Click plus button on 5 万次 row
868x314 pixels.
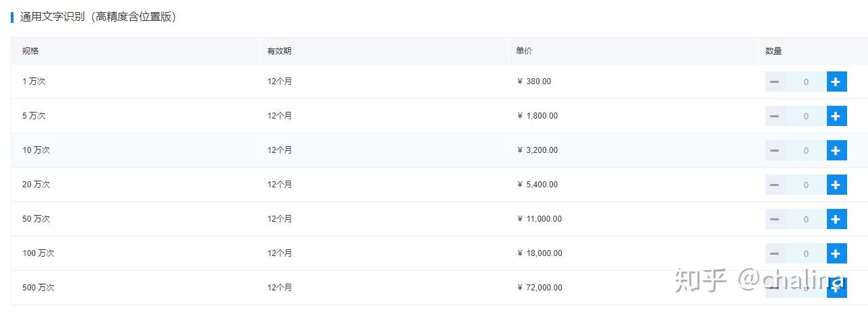[x=836, y=116]
